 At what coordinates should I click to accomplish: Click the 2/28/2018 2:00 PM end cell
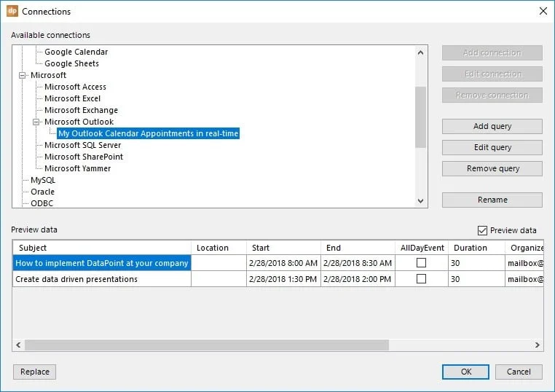tap(358, 279)
